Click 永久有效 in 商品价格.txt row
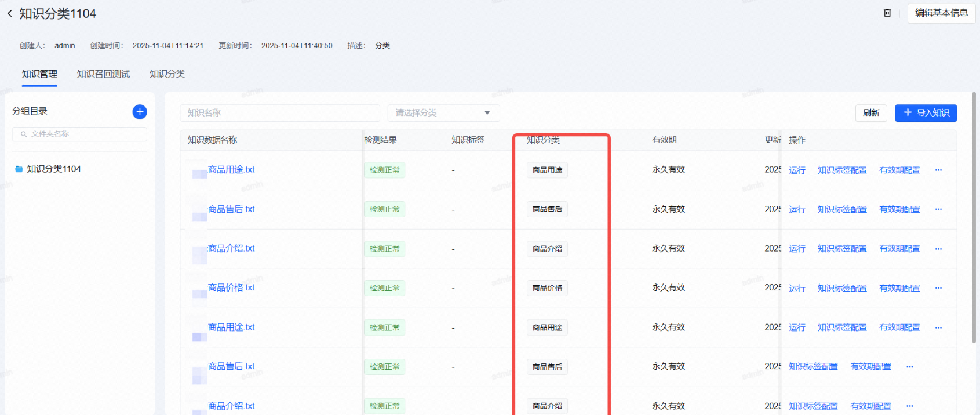 click(x=668, y=287)
